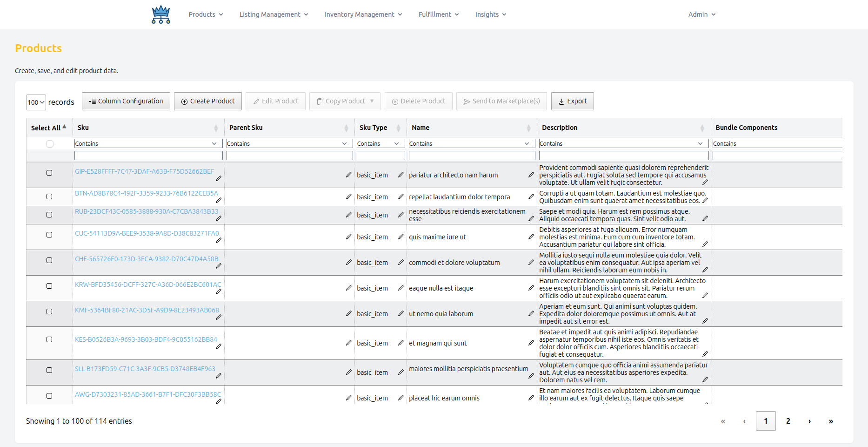Focus the Sku filter text field

pyautogui.click(x=148, y=156)
